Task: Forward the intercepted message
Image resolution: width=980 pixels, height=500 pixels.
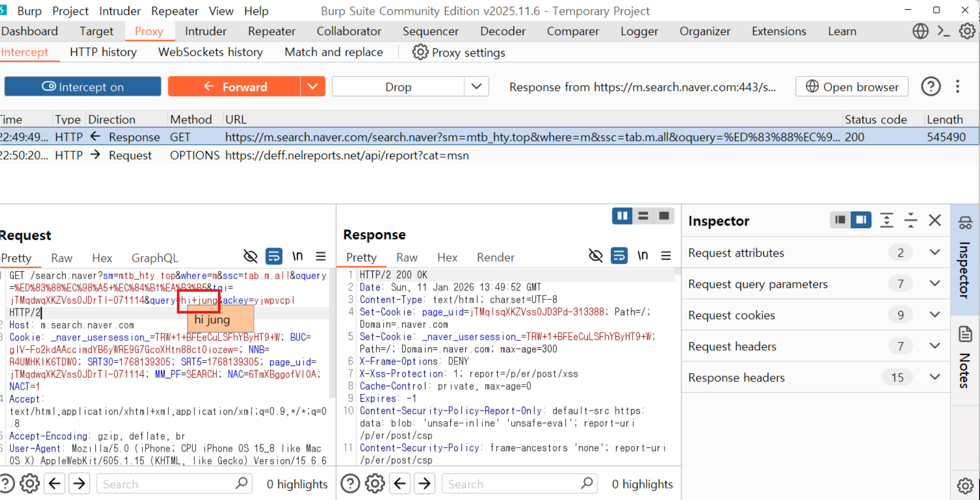Action: tap(234, 86)
